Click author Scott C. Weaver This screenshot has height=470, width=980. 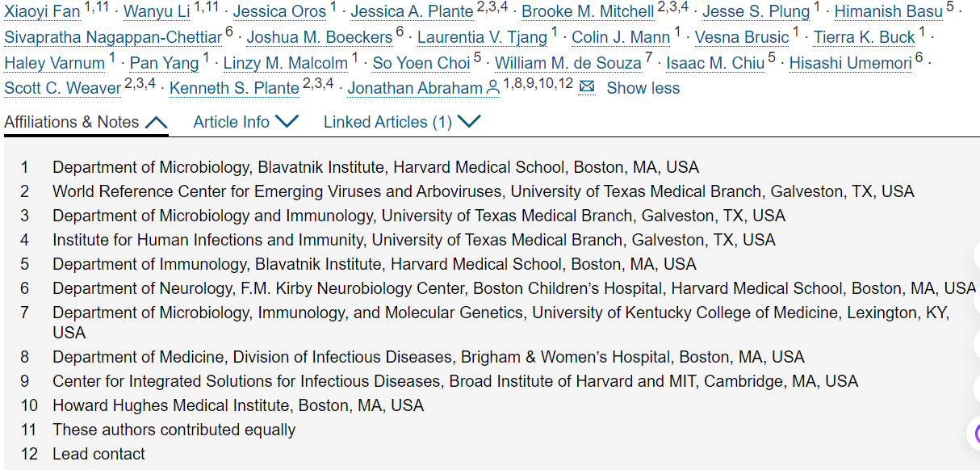tap(63, 88)
